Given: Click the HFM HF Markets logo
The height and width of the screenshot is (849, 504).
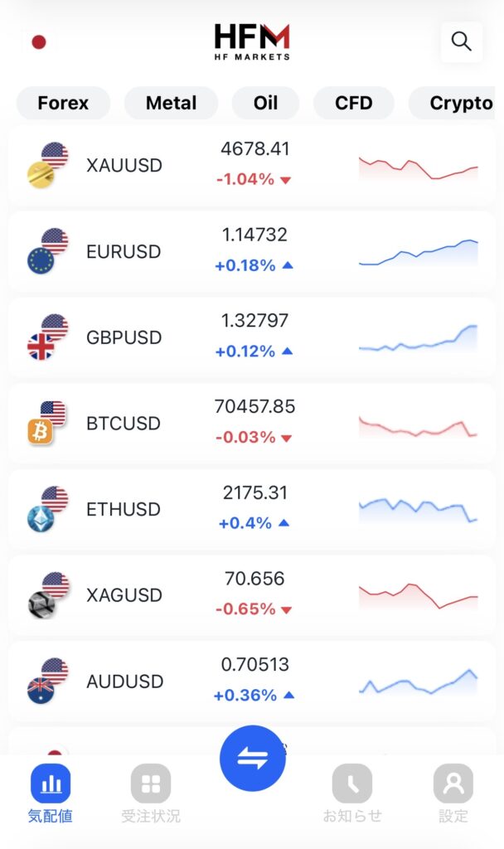Looking at the screenshot, I should click(x=252, y=41).
